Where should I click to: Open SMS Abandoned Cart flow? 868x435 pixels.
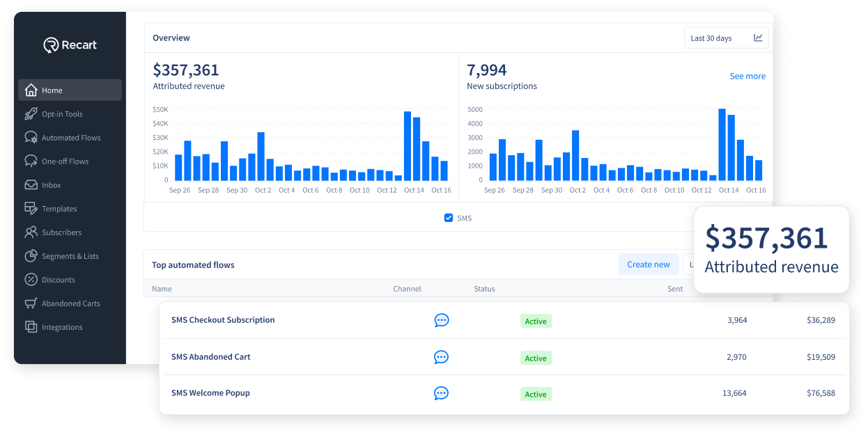pyautogui.click(x=210, y=357)
